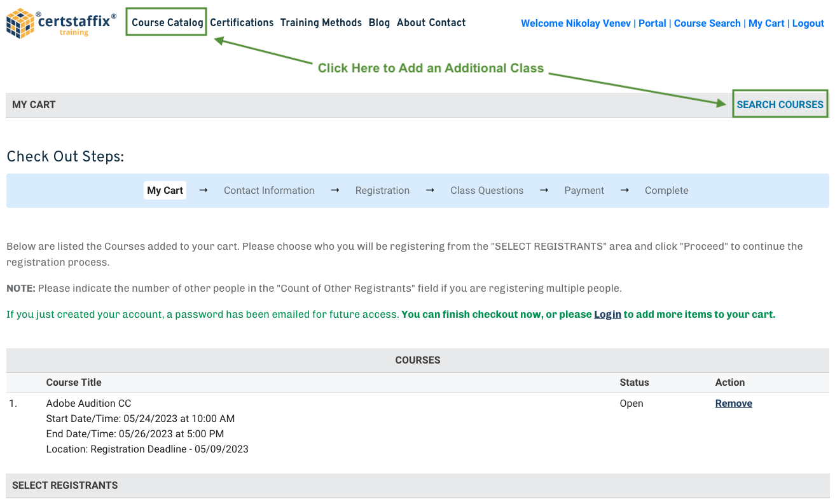Log out of the account
The image size is (835, 504).
pyautogui.click(x=808, y=24)
